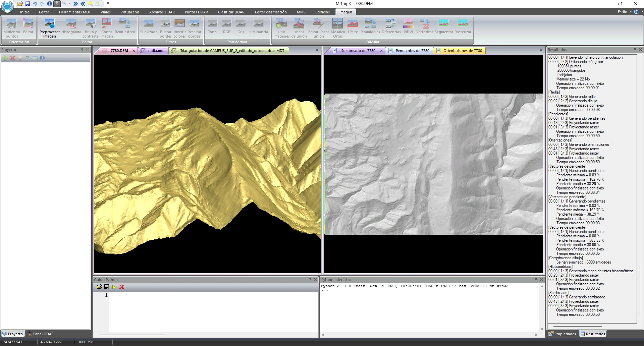Open the Histograma tool
644x346 pixels.
coord(71,26)
